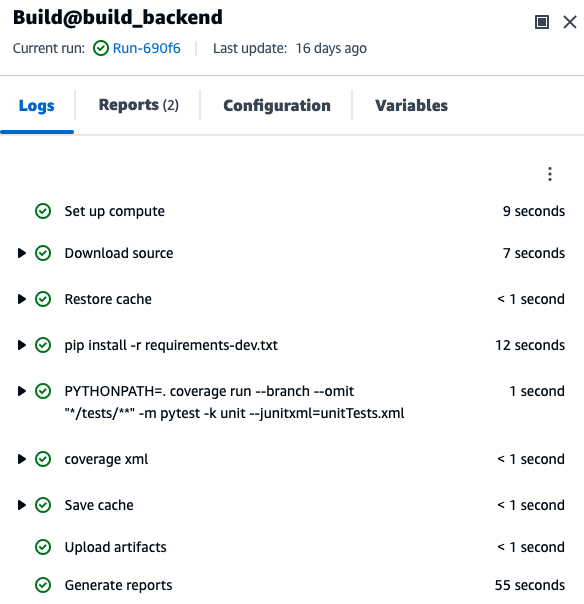Expand the Download source step
The image size is (584, 604).
point(22,253)
